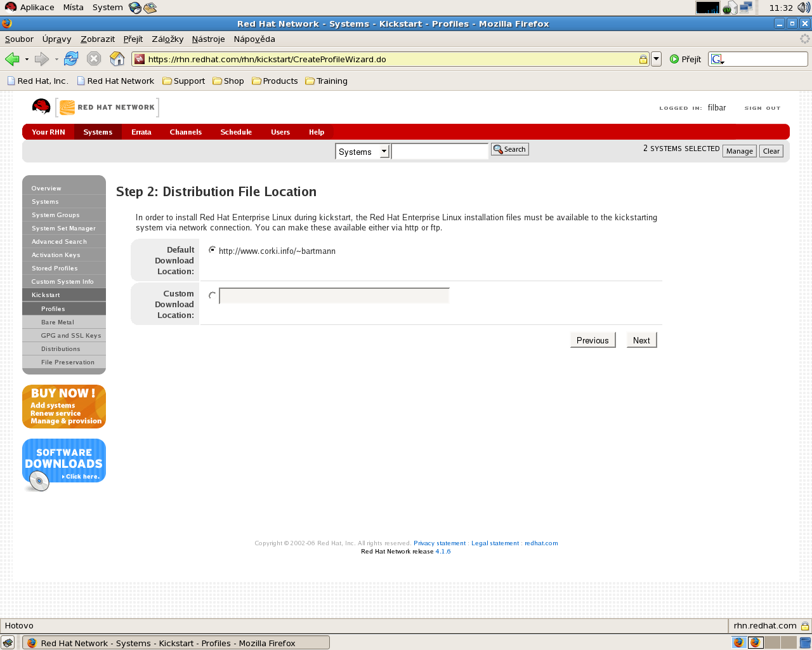Select the Custom Download Location radio button
The image size is (812, 650).
212,295
